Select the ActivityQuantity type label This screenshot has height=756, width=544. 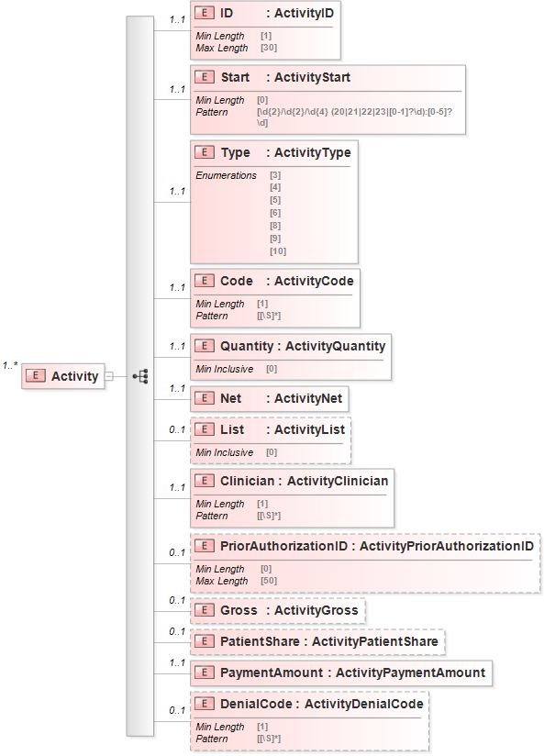tap(335, 346)
